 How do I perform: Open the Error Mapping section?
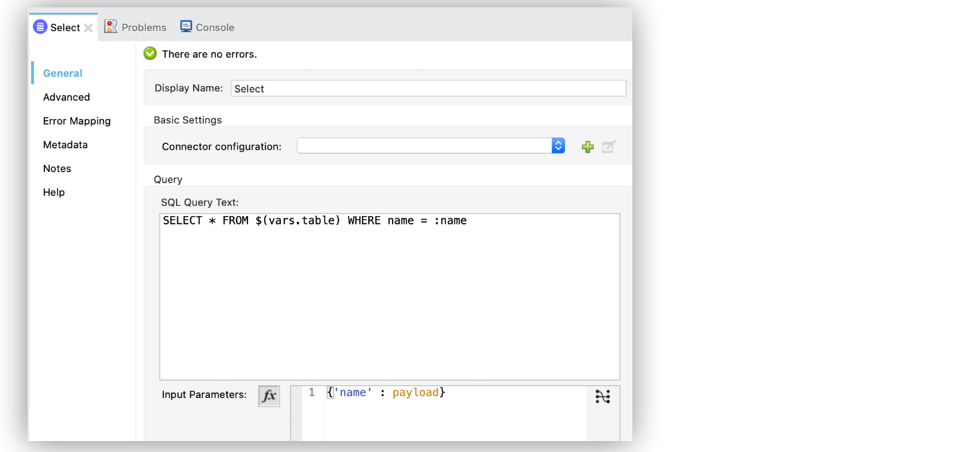click(x=76, y=121)
